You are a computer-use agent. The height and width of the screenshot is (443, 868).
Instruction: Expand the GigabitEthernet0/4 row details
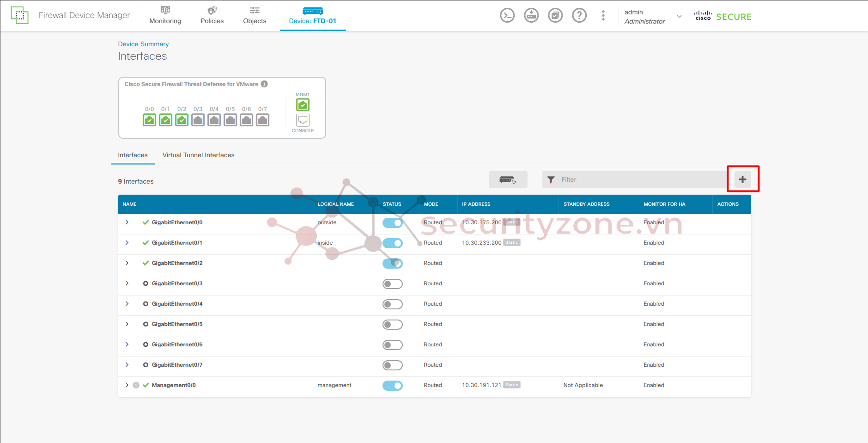click(127, 304)
